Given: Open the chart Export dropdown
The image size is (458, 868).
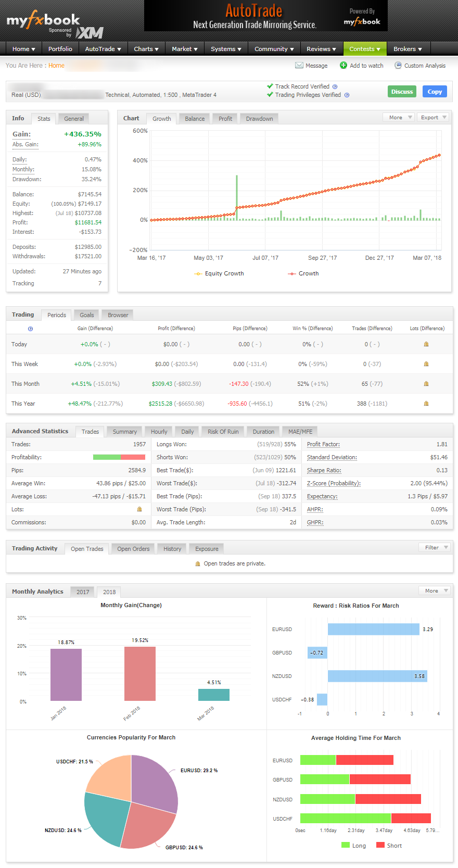Looking at the screenshot, I should pos(433,118).
